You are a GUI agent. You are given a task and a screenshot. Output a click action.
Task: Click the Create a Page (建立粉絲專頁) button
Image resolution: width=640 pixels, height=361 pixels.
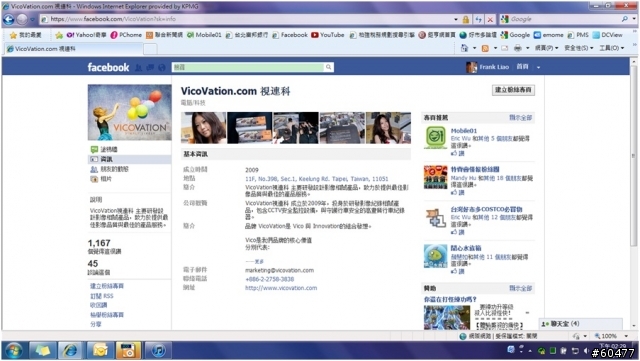(513, 90)
